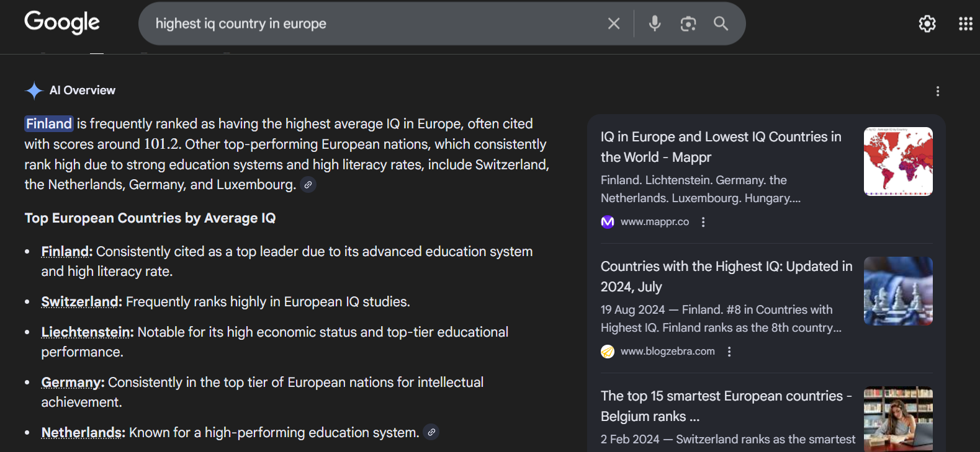This screenshot has width=980, height=452.
Task: Open Countries with the Highest IQ article
Action: 726,277
